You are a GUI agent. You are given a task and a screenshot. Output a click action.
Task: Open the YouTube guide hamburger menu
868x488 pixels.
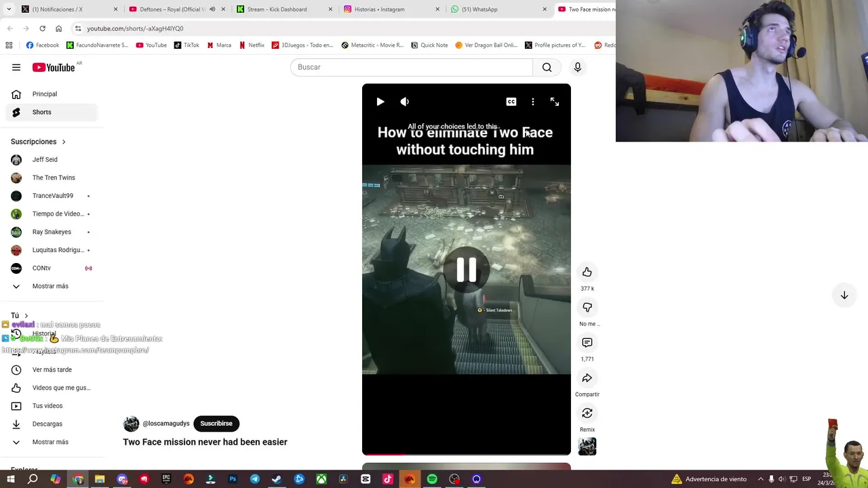coord(16,67)
